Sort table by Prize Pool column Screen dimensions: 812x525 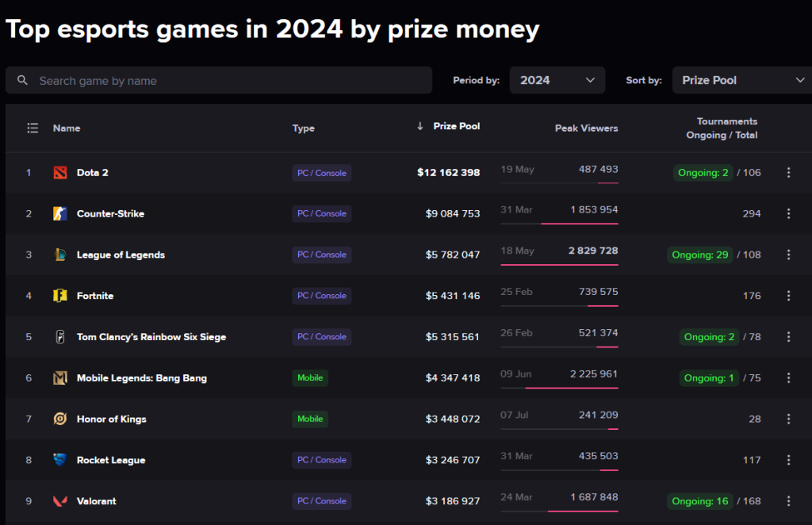click(x=456, y=126)
